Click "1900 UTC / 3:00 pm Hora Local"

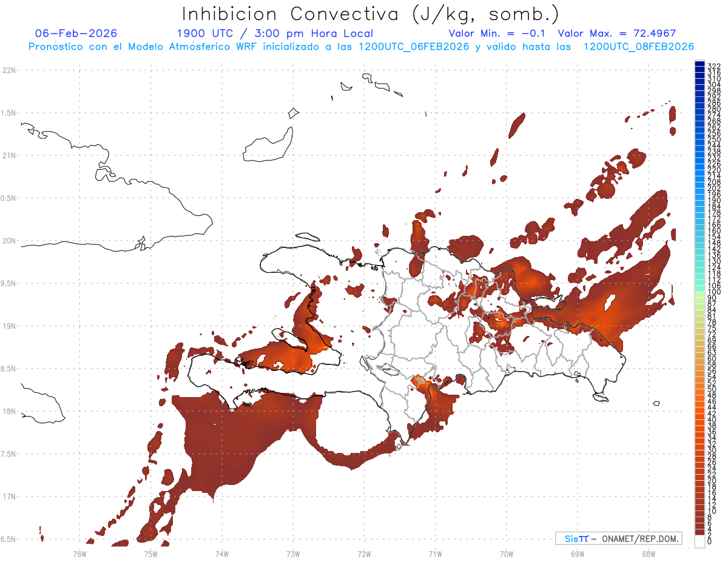point(275,33)
